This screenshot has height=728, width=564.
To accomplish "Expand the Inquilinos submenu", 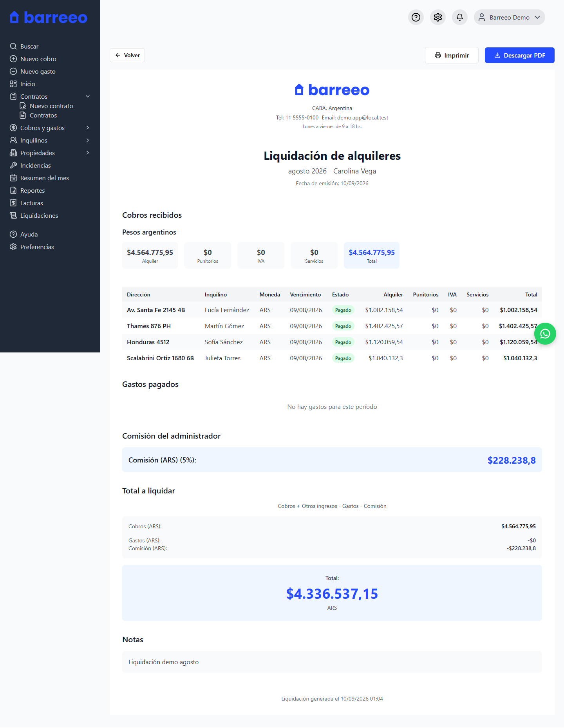I will (x=88, y=140).
